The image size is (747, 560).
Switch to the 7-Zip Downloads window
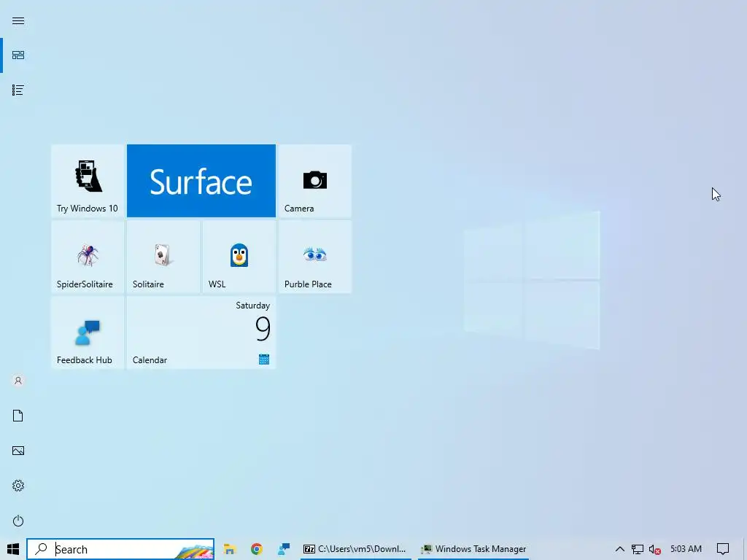pos(356,549)
